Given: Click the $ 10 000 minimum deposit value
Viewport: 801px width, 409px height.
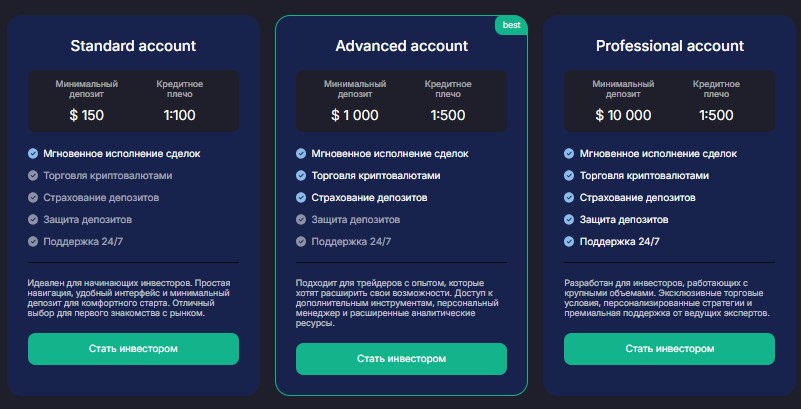Looking at the screenshot, I should pos(623,115).
